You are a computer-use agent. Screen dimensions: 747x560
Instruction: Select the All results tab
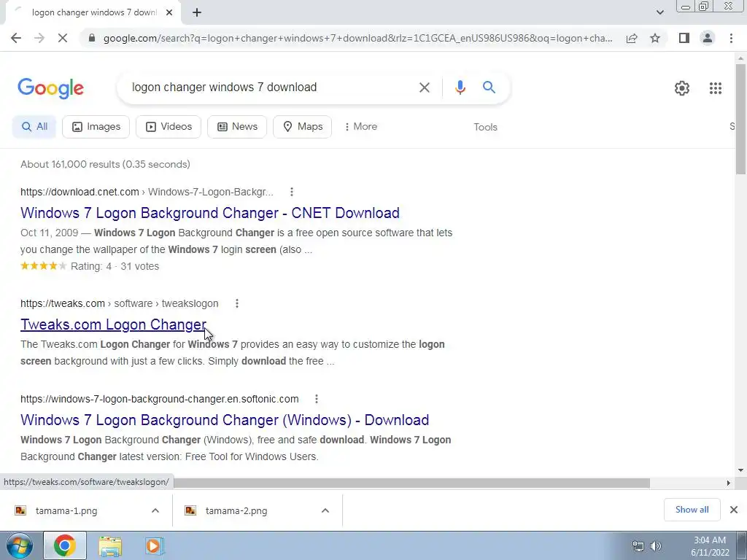[x=34, y=127]
